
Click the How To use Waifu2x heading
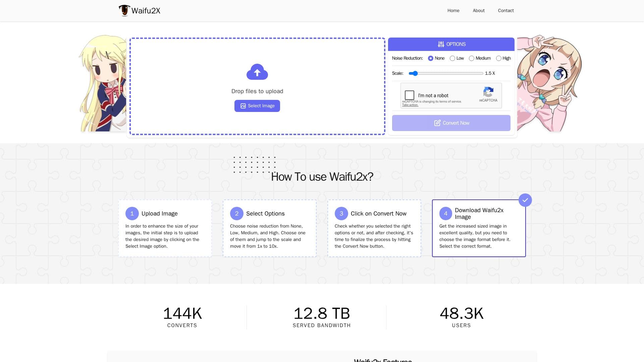[322, 177]
